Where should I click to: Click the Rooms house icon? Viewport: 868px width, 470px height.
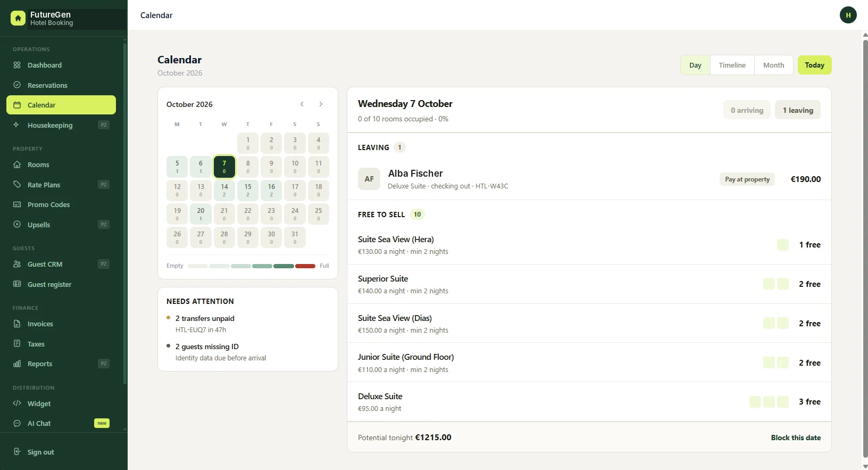17,164
